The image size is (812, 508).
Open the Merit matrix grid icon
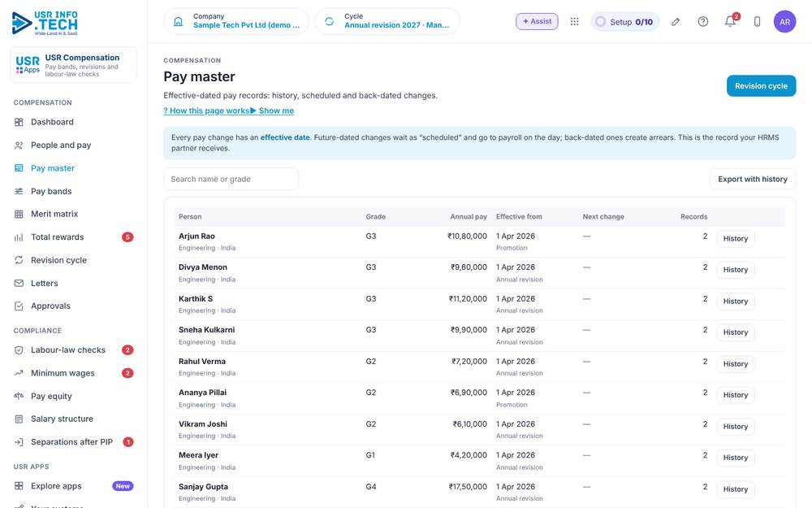(19, 214)
